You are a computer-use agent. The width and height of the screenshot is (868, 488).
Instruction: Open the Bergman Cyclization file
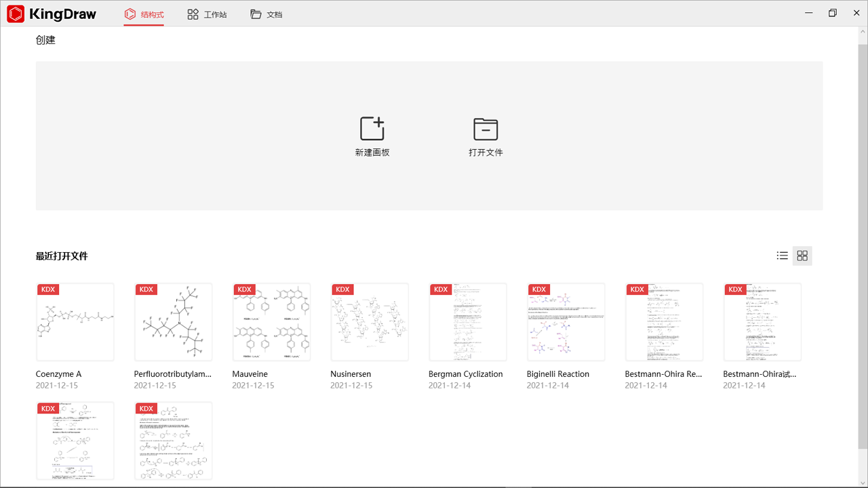[467, 322]
